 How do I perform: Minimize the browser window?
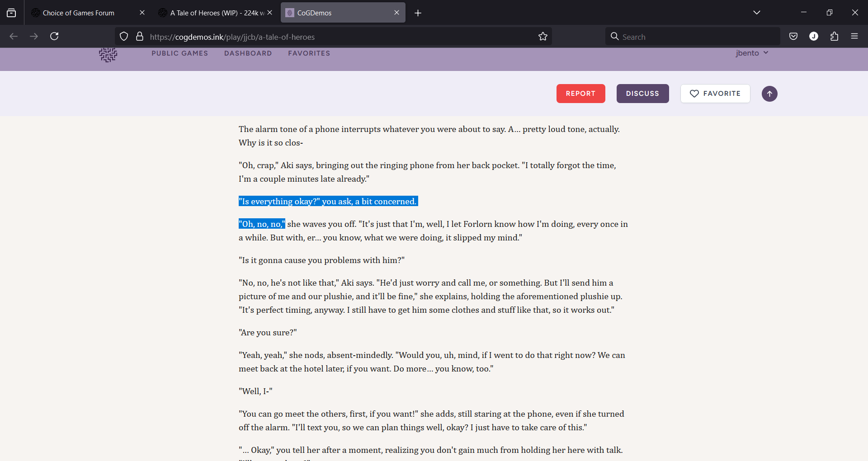pyautogui.click(x=804, y=13)
